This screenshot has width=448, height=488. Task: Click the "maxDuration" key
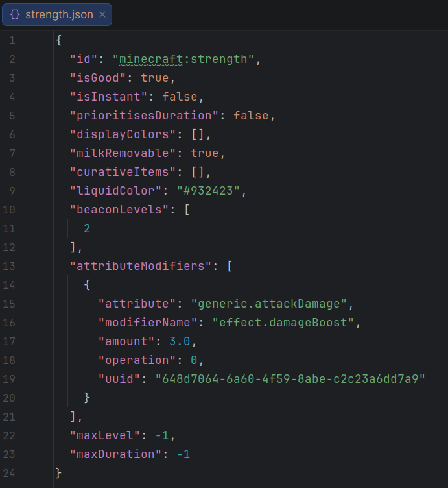tap(115, 454)
